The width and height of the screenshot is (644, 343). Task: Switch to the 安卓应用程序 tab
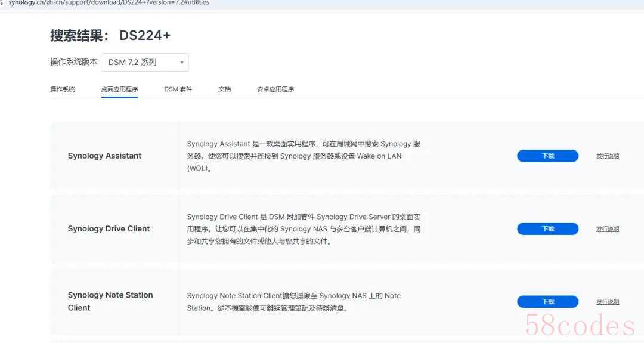275,89
